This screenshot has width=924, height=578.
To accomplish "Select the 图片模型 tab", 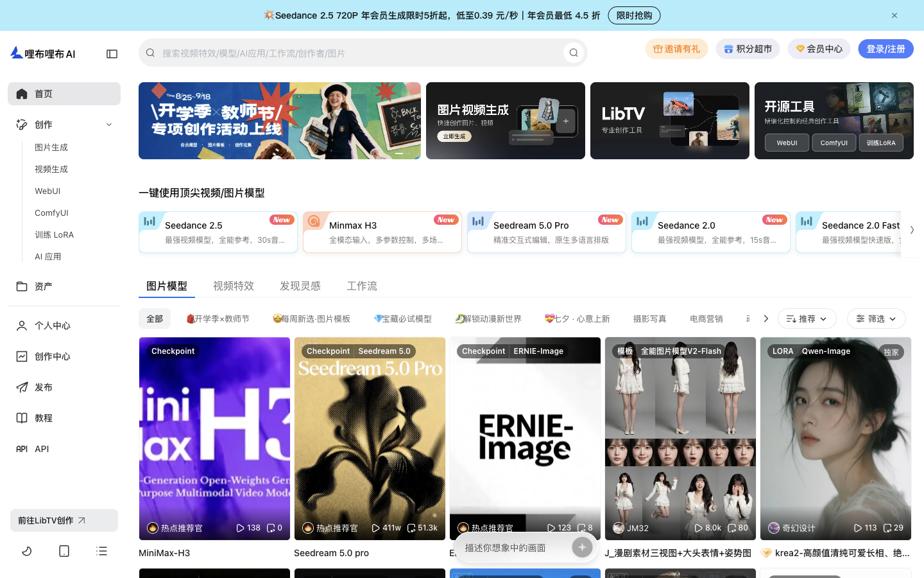I will 167,286.
